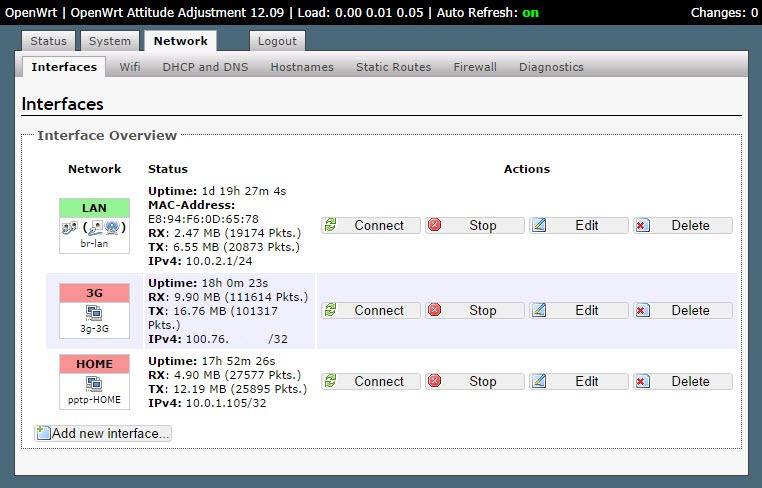Open the Firewall subtab
This screenshot has height=488, width=762.
475,67
